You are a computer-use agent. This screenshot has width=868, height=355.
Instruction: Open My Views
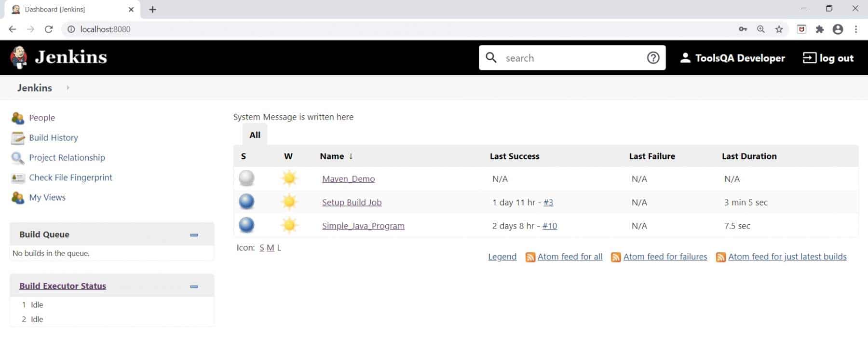pyautogui.click(x=47, y=198)
